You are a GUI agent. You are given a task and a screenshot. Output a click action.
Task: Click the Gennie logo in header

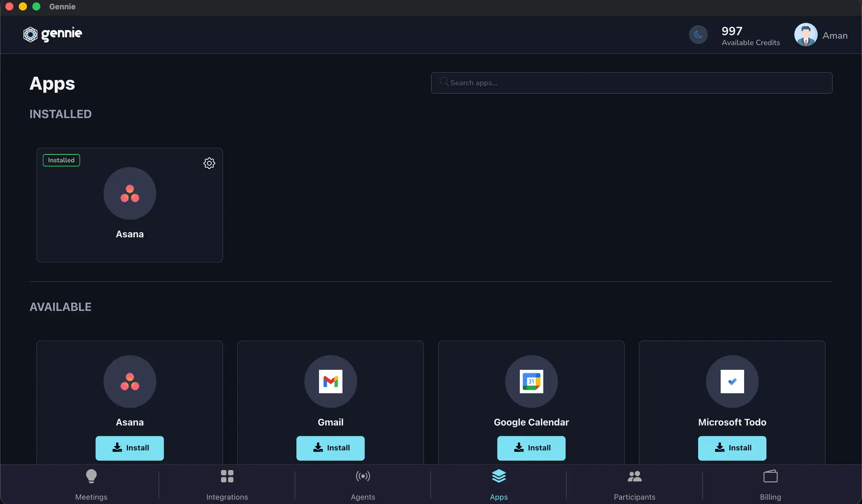53,34
